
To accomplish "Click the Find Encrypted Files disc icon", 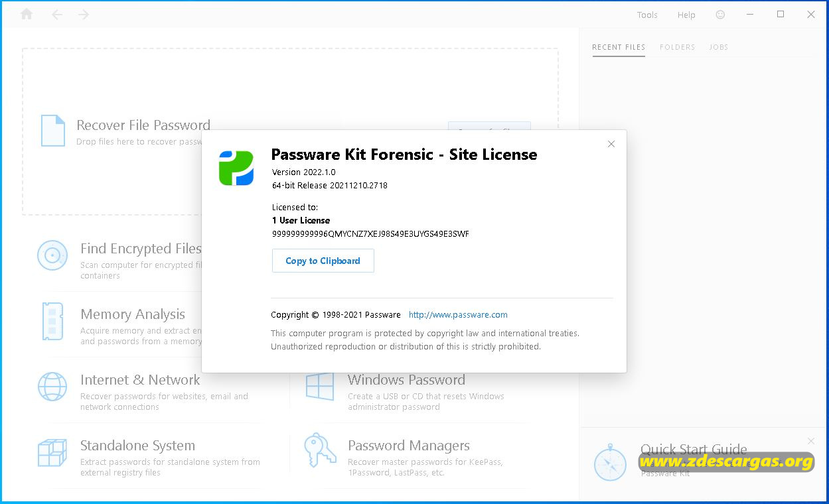I will click(52, 255).
